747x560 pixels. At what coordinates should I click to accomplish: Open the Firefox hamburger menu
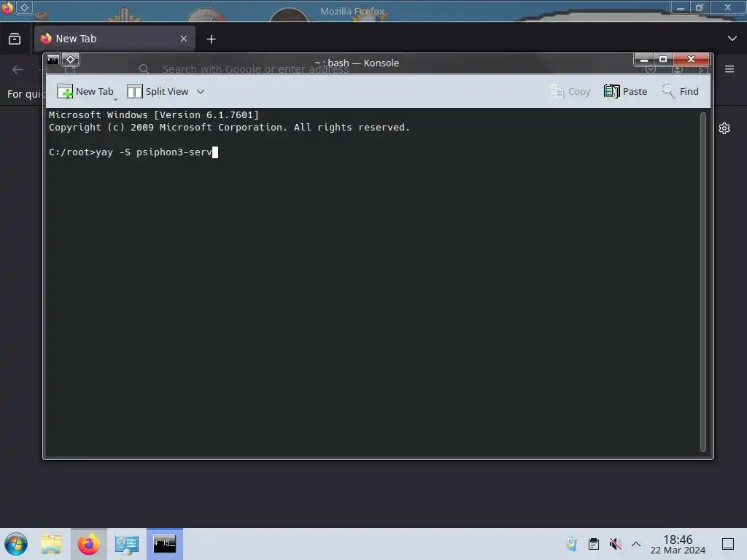click(x=729, y=69)
